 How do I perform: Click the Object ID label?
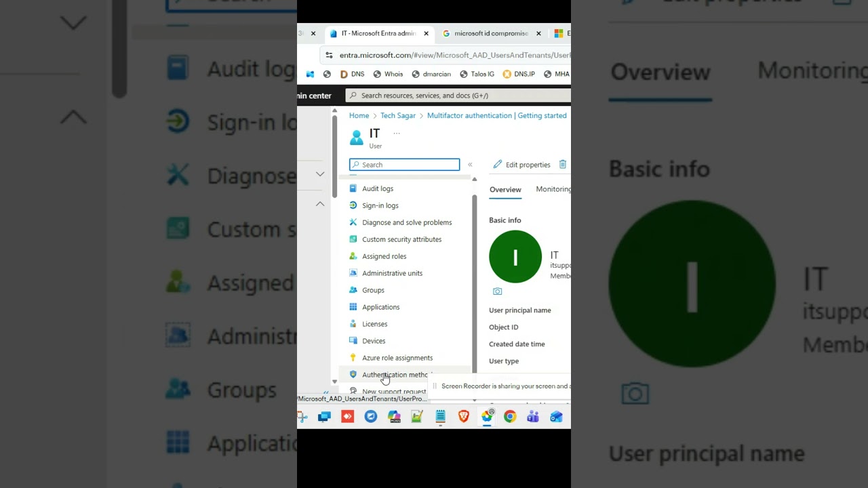click(x=504, y=327)
